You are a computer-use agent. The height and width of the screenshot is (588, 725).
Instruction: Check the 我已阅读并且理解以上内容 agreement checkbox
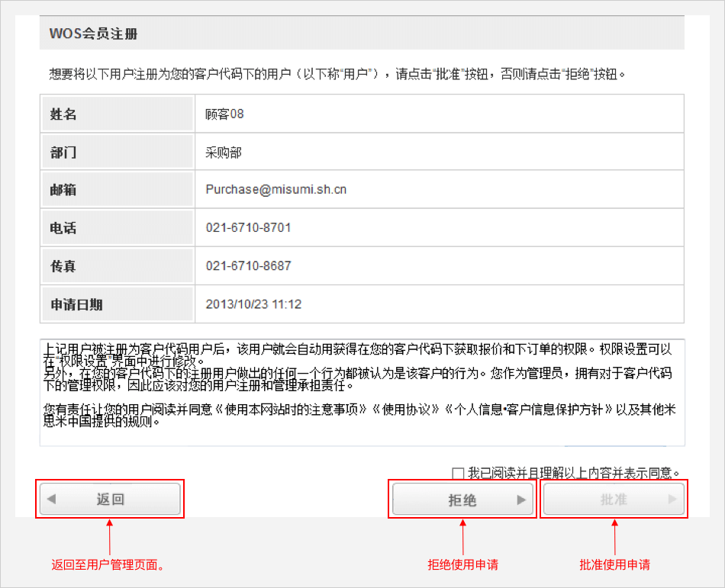(458, 473)
